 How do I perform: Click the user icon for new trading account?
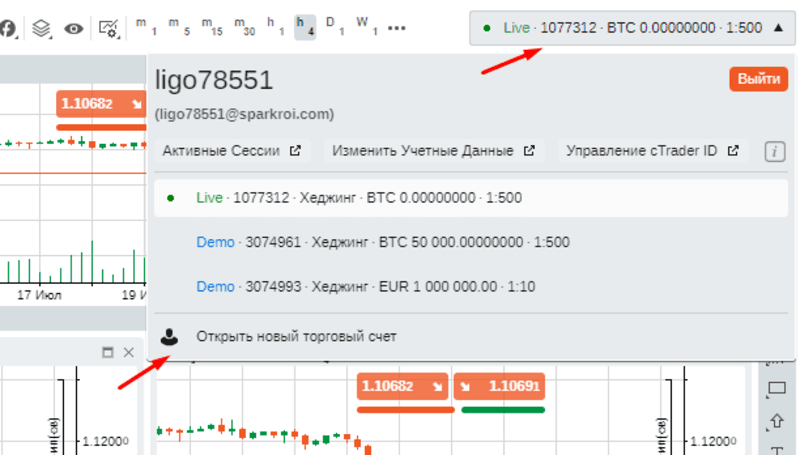click(169, 337)
